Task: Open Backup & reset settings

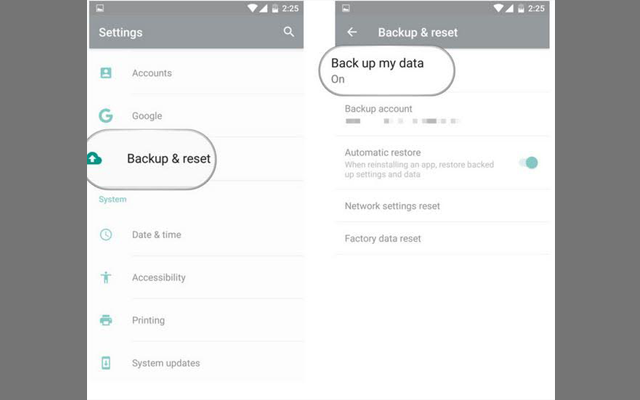Action: [x=170, y=159]
